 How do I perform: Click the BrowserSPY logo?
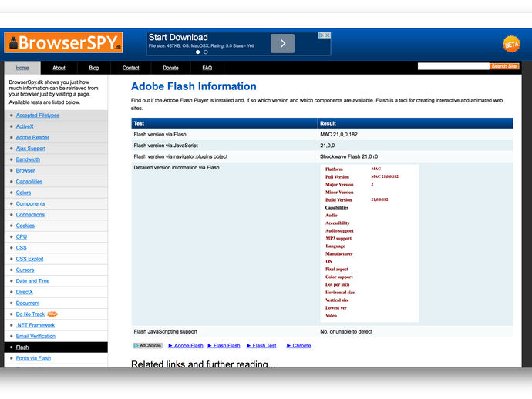point(63,42)
